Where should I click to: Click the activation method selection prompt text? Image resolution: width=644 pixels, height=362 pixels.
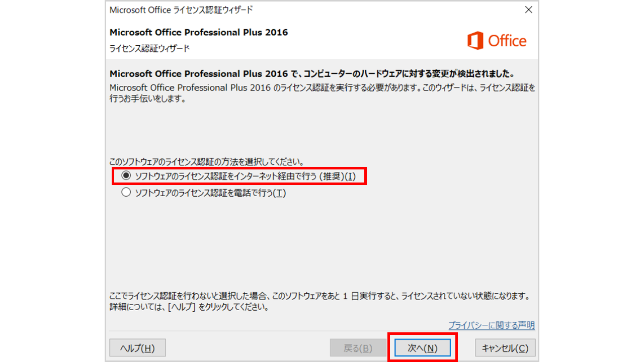[206, 162]
